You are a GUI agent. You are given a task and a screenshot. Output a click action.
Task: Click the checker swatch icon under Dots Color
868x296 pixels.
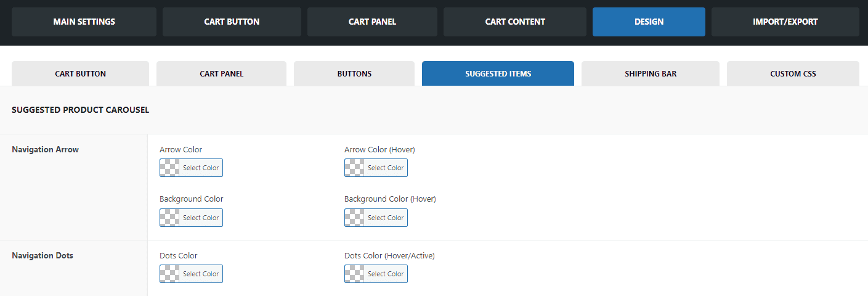tap(170, 274)
